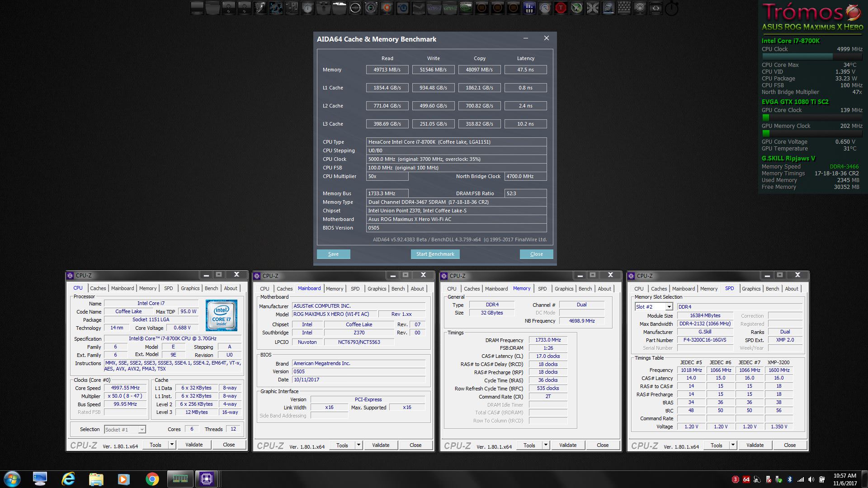868x488 pixels.
Task: Click the Memory Latency 47.5 ns field
Action: [x=525, y=70]
